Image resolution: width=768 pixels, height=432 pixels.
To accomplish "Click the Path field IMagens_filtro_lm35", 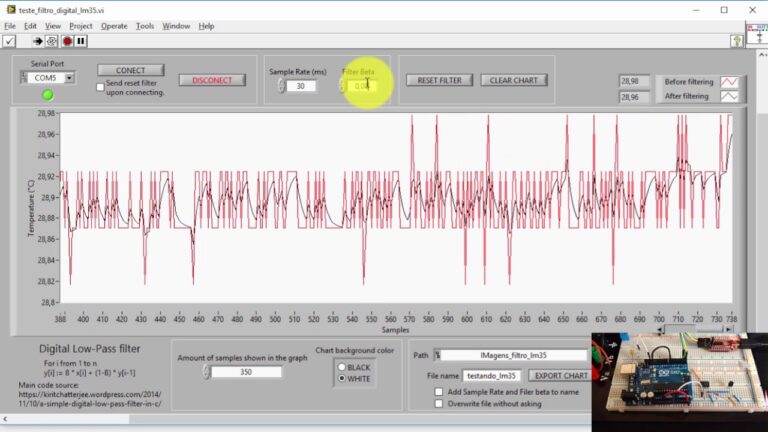I will [513, 355].
